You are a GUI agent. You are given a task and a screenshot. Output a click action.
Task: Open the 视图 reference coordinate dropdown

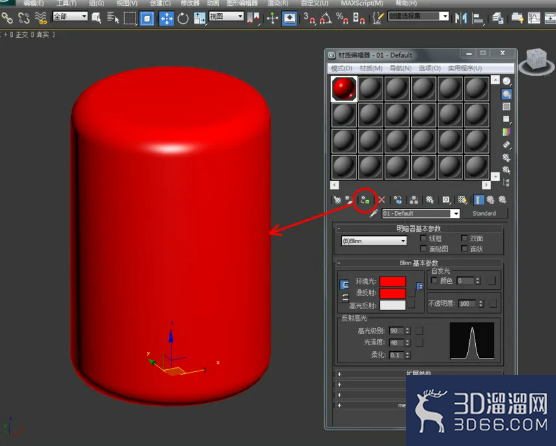click(226, 16)
